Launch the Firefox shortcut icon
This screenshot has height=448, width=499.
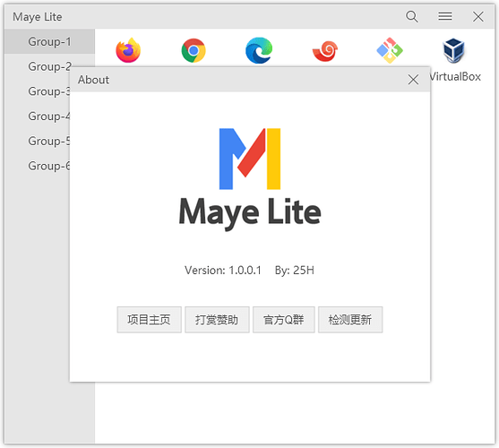[128, 50]
